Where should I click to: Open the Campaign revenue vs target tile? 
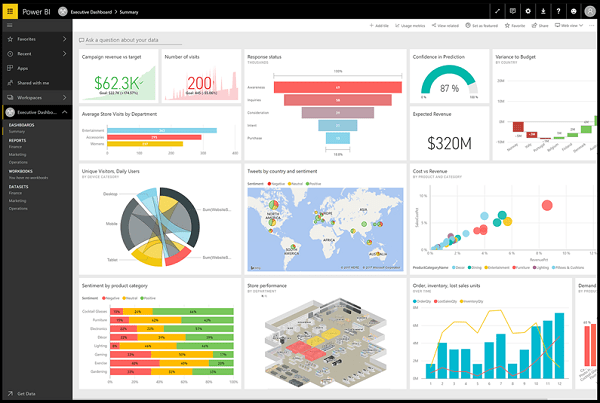tap(119, 76)
